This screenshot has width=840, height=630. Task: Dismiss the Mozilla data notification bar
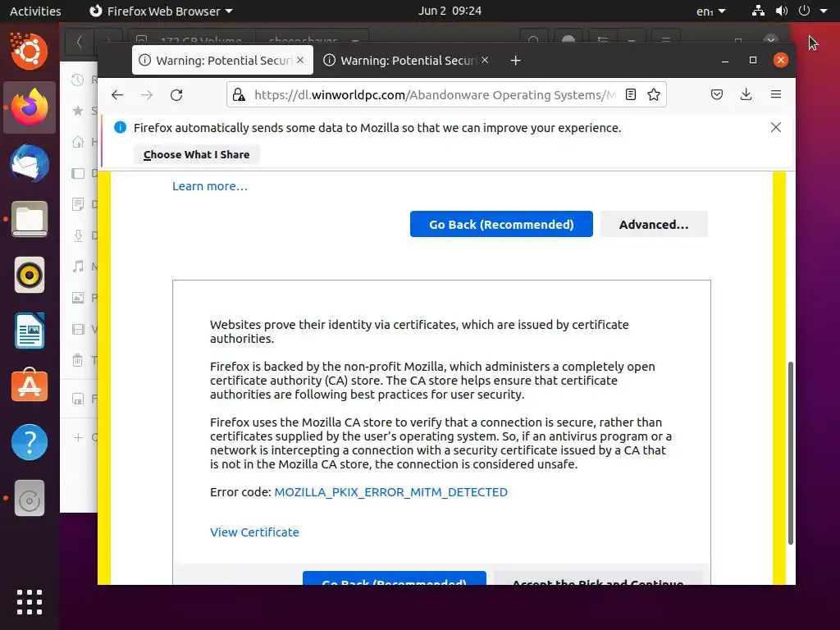(x=776, y=127)
